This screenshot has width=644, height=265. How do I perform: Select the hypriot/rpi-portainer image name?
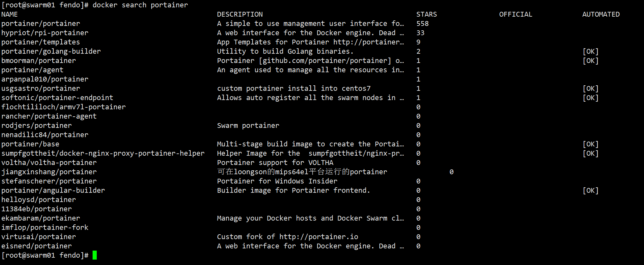click(45, 33)
